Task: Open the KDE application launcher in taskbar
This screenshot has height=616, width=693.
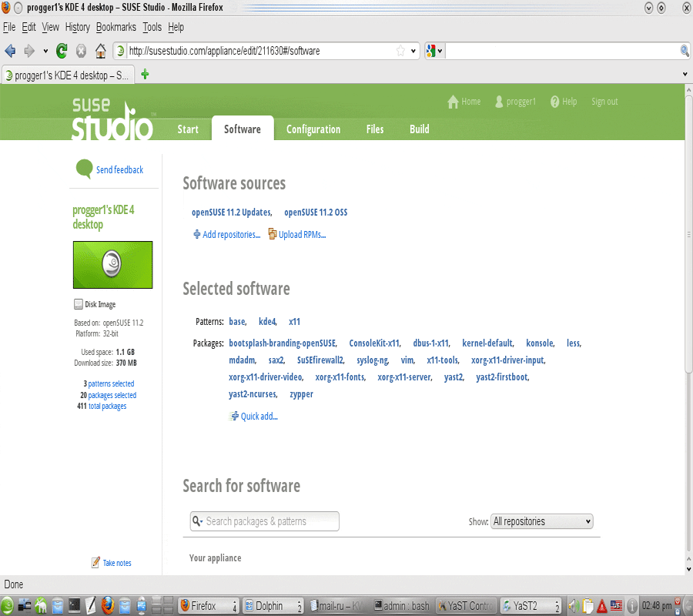Action: pyautogui.click(x=7, y=605)
